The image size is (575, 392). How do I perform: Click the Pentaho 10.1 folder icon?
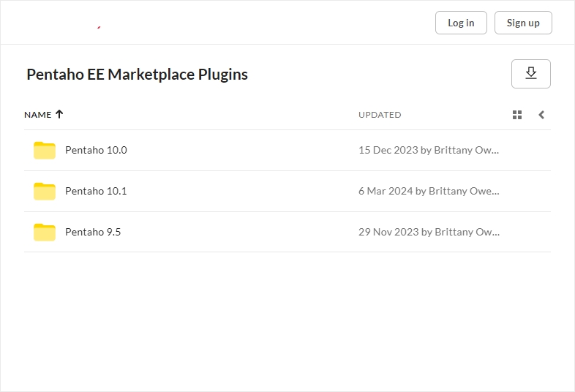45,191
